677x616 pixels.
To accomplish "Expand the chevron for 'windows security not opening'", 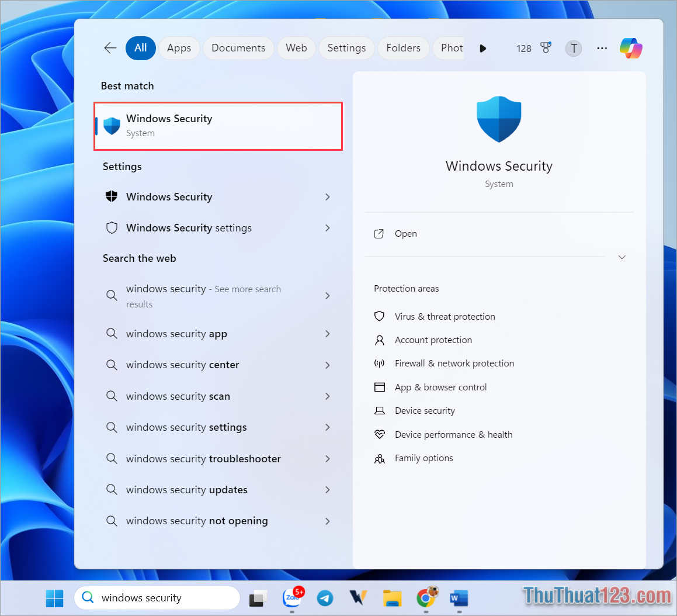I will 327,521.
